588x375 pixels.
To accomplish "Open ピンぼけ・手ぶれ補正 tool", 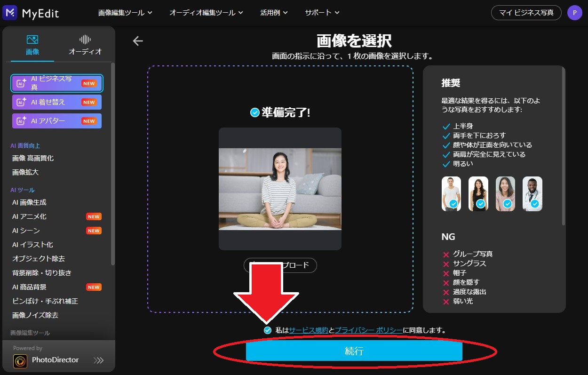I will [x=45, y=301].
